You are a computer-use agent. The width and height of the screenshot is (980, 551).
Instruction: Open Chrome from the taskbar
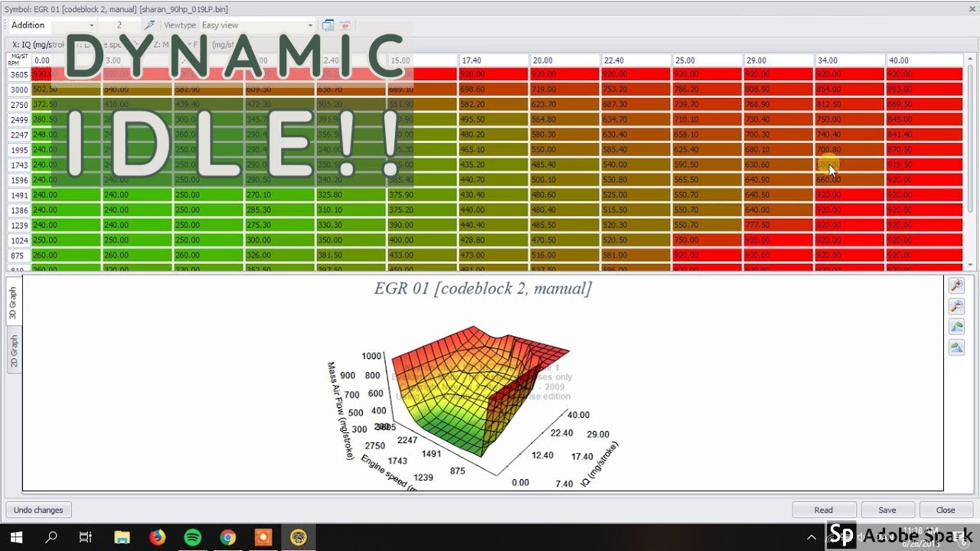coord(228,537)
